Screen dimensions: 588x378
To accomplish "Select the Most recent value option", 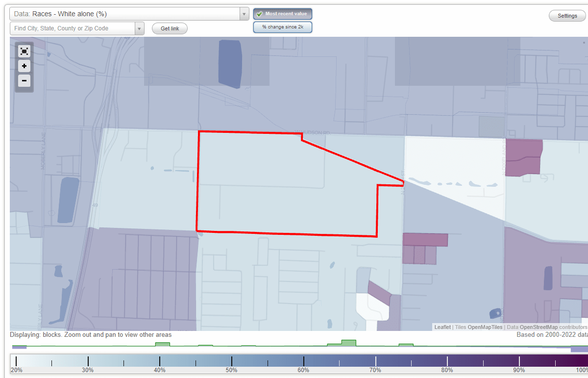I will tap(283, 14).
